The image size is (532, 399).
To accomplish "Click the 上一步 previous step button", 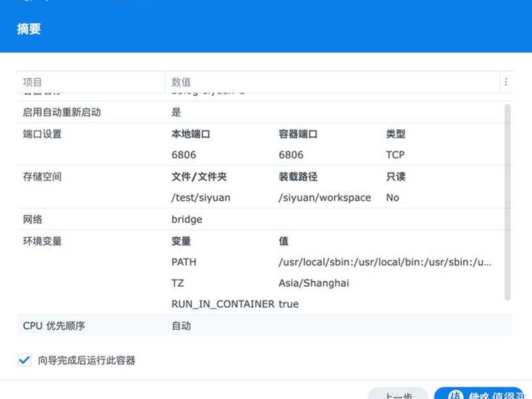I will [398, 395].
